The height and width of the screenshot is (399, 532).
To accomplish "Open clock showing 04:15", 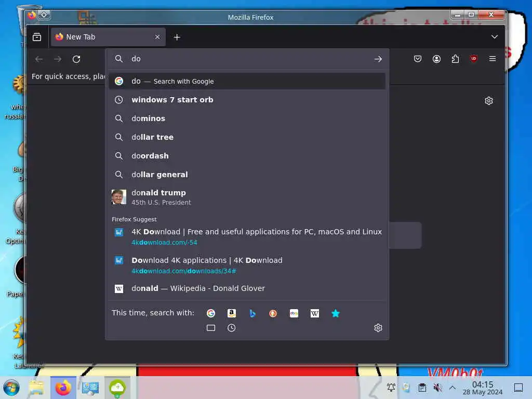I will (x=483, y=388).
